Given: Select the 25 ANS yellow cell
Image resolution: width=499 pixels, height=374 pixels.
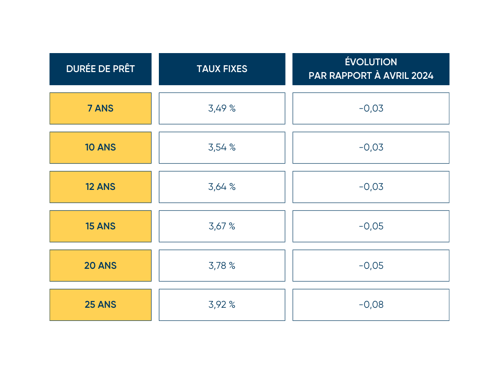Looking at the screenshot, I should tap(100, 305).
